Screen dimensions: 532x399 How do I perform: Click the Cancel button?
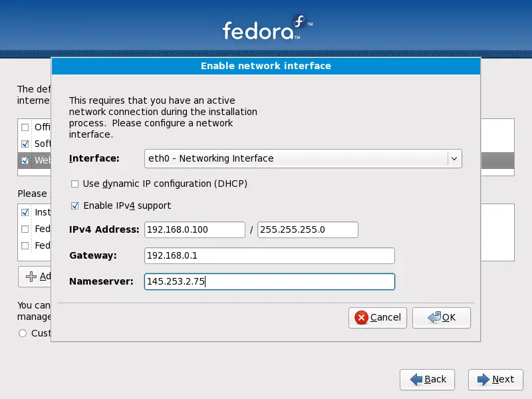(378, 318)
